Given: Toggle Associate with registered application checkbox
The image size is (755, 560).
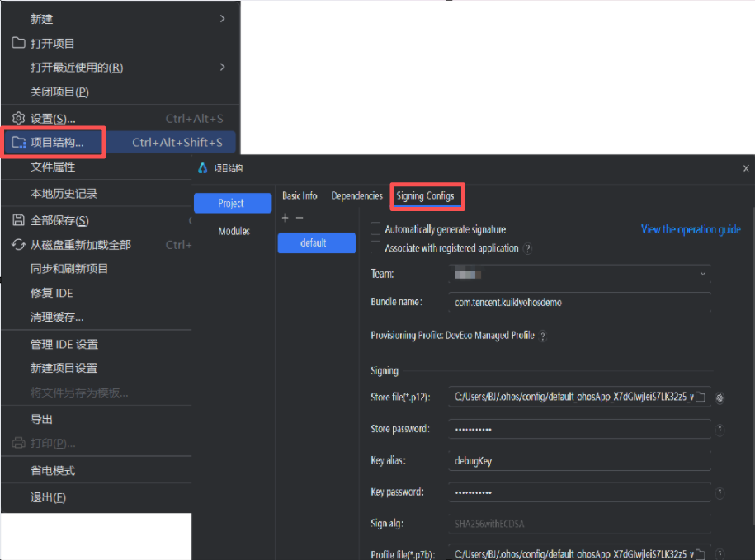Looking at the screenshot, I should point(375,247).
